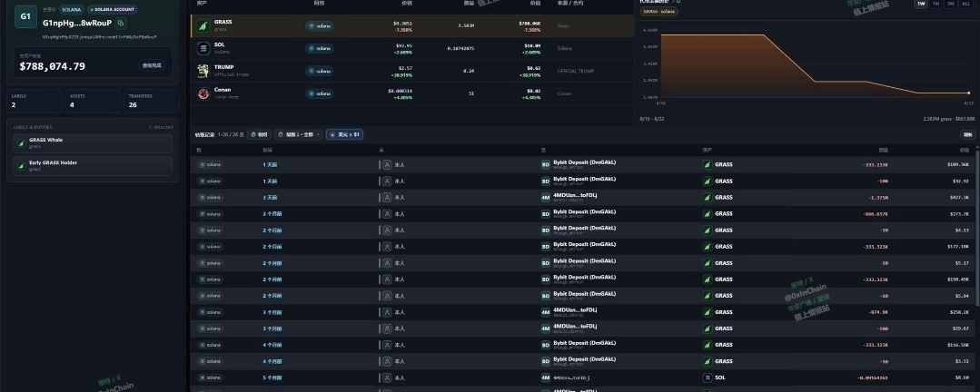Click the full wallet address under G1npHg...8wRouP
The image size is (980, 392).
coord(99,37)
